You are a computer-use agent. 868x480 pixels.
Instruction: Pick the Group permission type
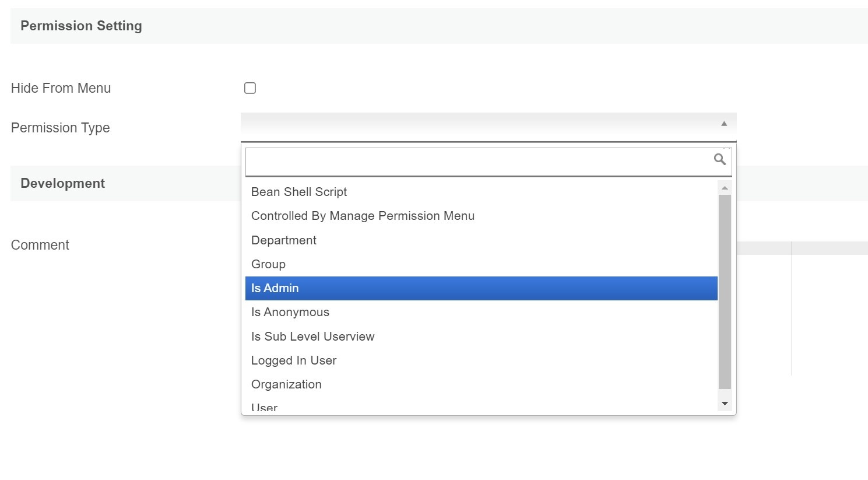pyautogui.click(x=268, y=264)
